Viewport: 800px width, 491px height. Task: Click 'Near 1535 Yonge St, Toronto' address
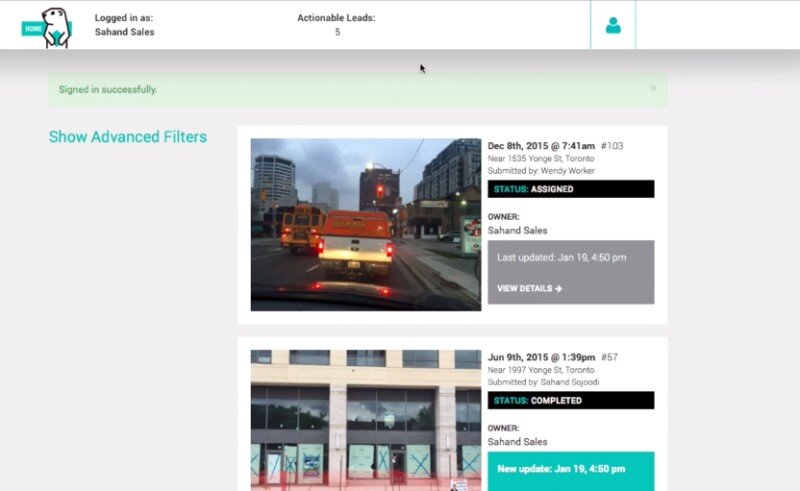point(541,159)
